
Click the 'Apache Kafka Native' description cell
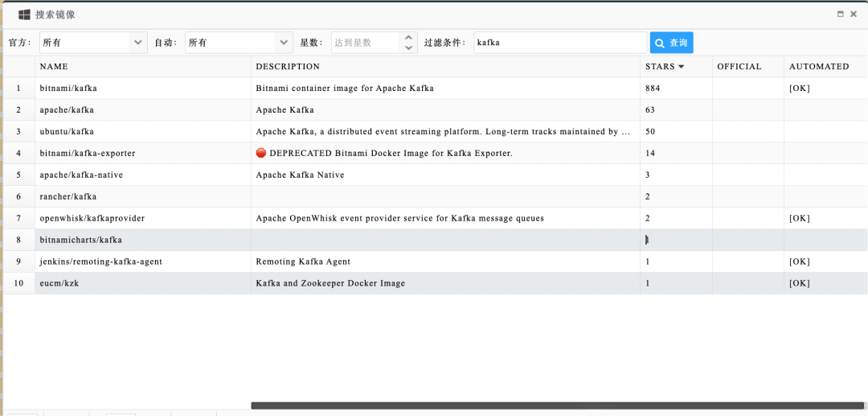click(445, 175)
